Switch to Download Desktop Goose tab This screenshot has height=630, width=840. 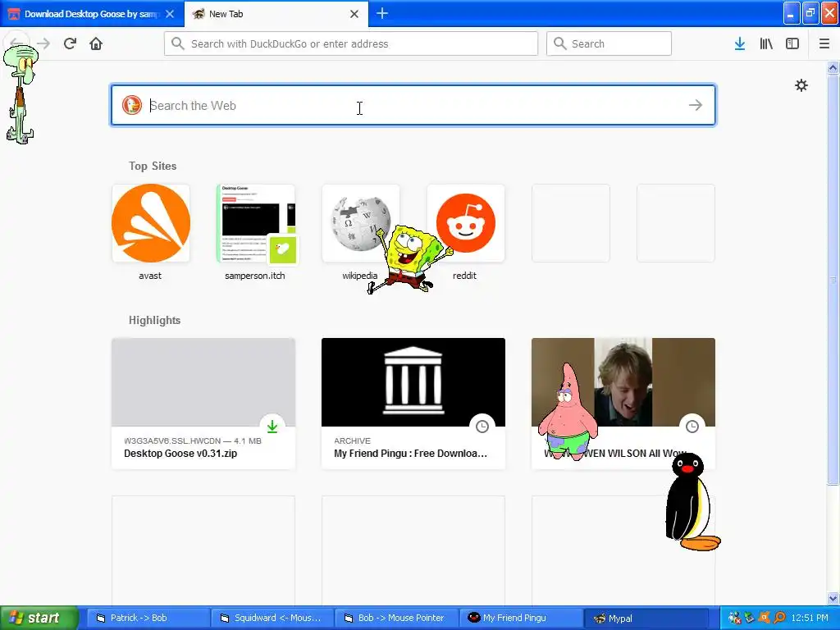point(92,14)
